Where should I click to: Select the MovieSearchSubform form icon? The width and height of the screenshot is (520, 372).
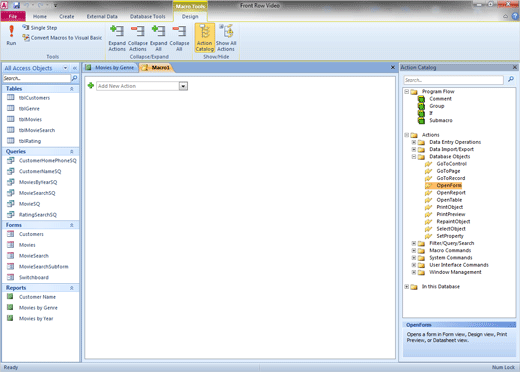(x=11, y=266)
